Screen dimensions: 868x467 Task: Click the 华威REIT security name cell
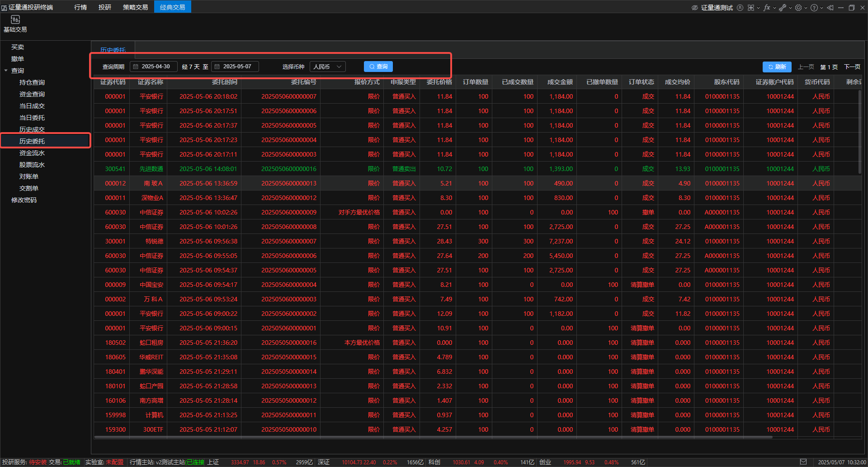click(x=151, y=357)
